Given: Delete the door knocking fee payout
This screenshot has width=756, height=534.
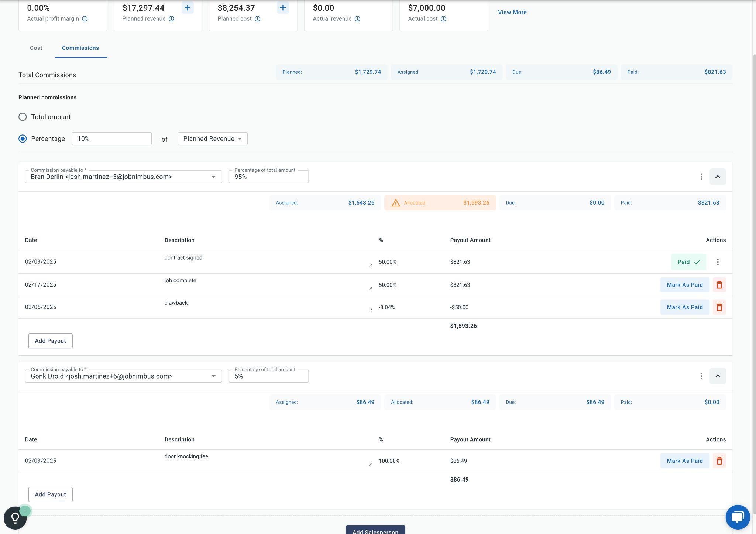Looking at the screenshot, I should click(719, 461).
